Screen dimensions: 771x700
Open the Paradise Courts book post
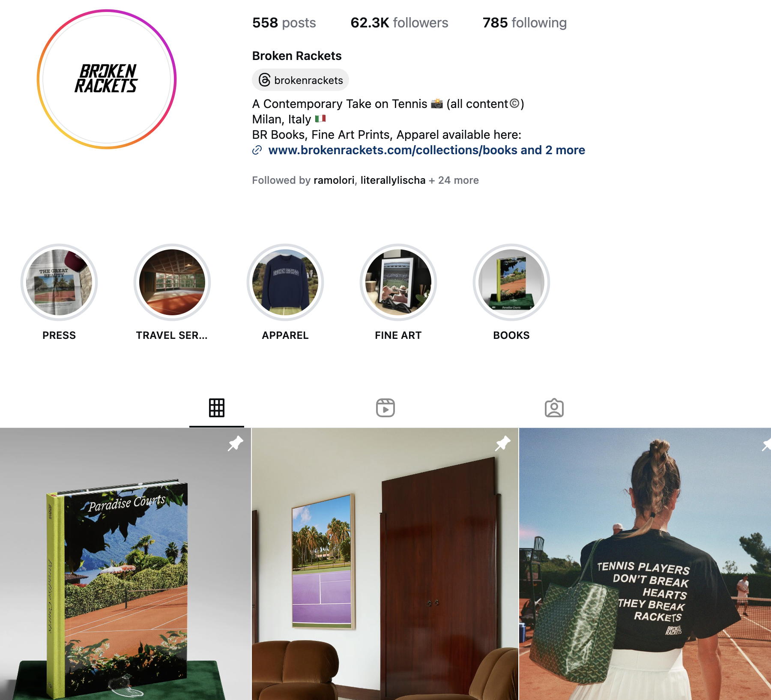tap(126, 564)
